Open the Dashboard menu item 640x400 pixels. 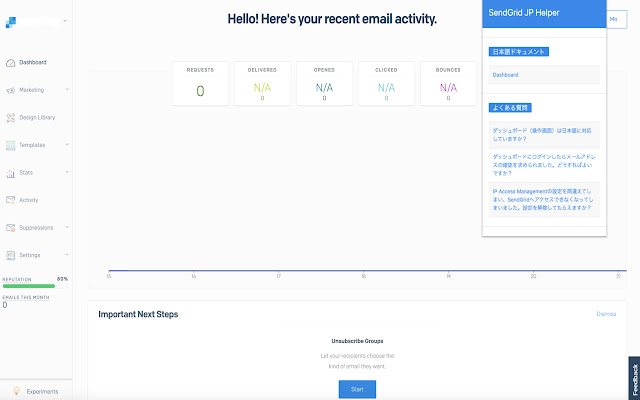tap(33, 62)
